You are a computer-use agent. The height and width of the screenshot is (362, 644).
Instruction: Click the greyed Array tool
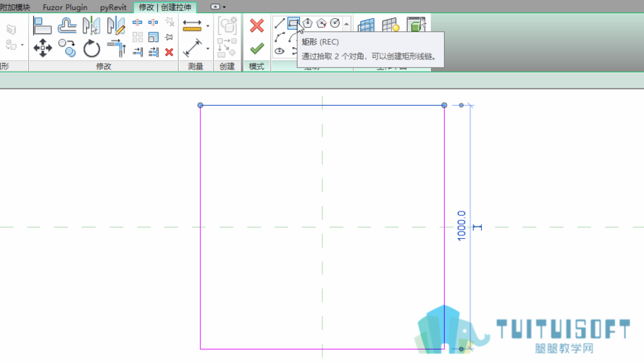[x=138, y=38]
